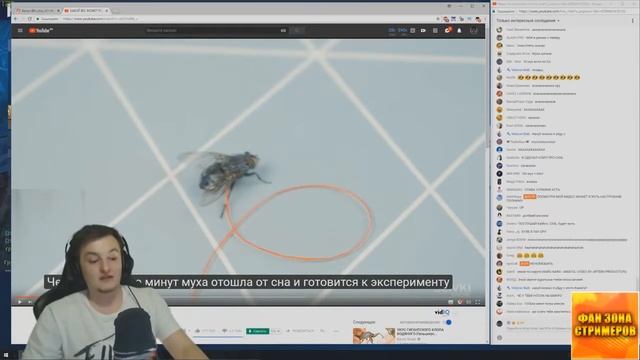Image resolution: width=640 pixels, height=360 pixels.
Task: Open the YouTube notifications bell
Action: [x=459, y=31]
